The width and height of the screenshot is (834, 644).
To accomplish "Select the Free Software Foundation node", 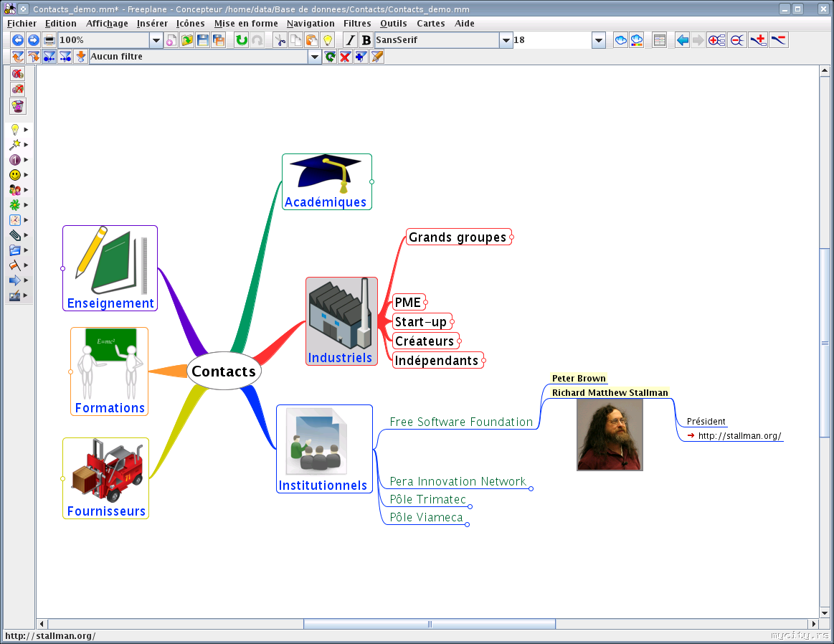I will point(461,422).
